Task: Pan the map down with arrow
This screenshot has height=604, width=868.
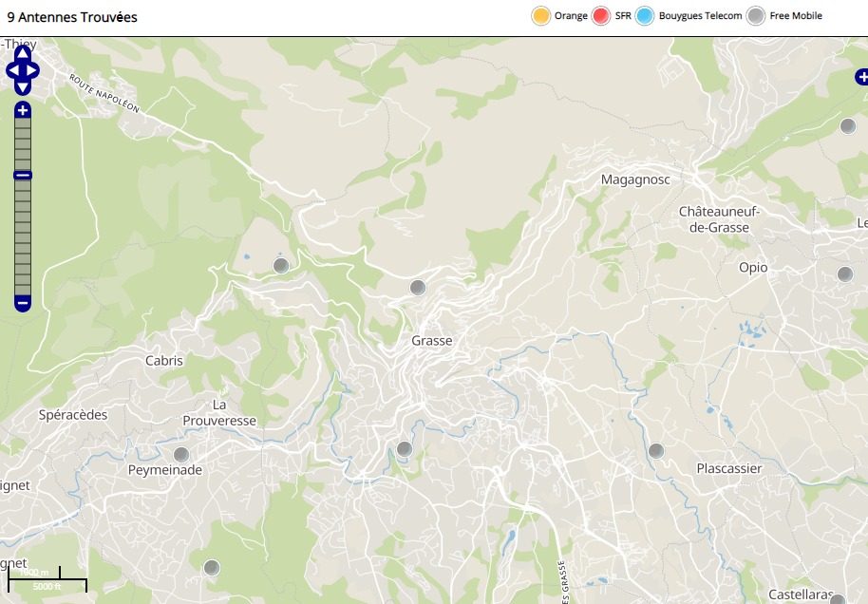Action: point(23,87)
